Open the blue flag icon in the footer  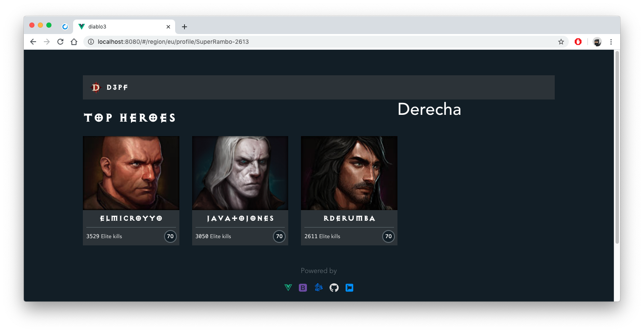349,288
